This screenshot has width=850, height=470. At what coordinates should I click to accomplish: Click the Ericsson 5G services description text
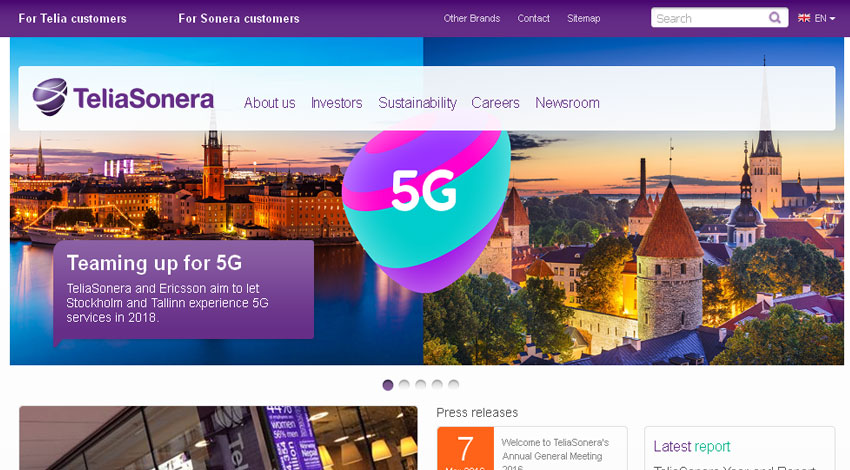click(x=167, y=303)
